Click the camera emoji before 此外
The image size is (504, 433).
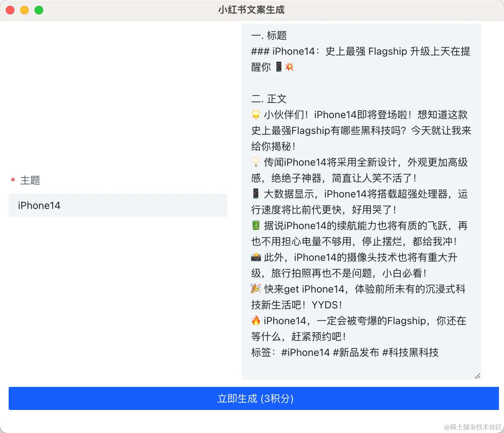click(256, 257)
